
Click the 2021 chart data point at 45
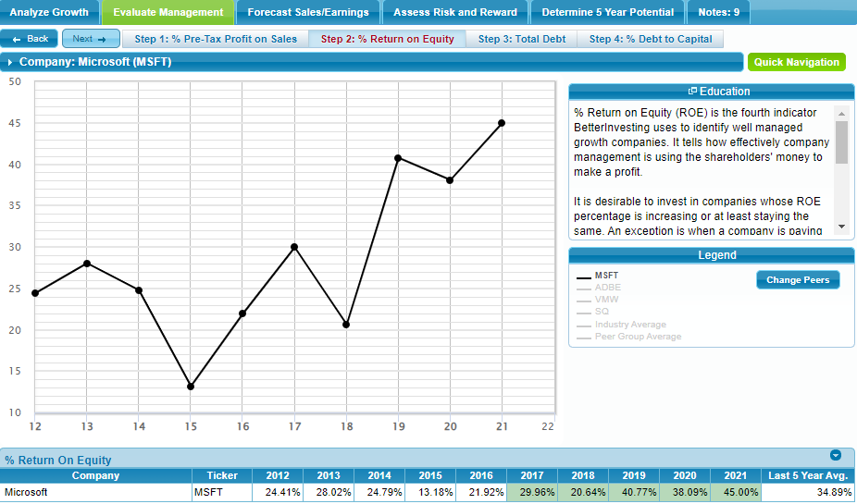[x=502, y=123]
